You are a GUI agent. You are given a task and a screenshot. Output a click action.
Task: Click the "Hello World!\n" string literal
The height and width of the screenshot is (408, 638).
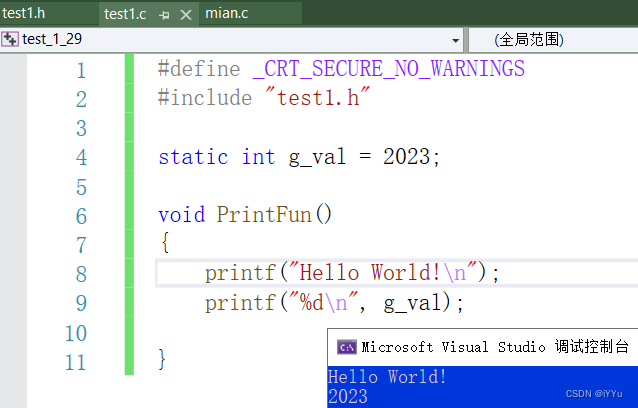click(382, 272)
